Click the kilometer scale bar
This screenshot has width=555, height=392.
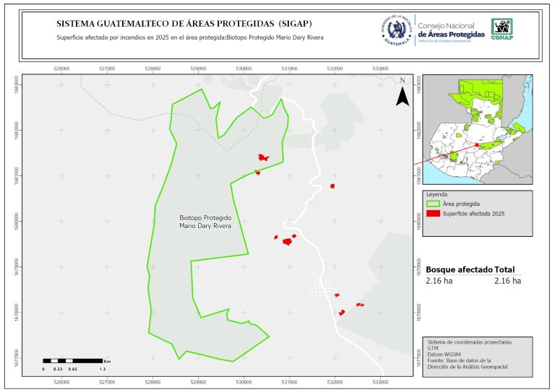pyautogui.click(x=72, y=360)
